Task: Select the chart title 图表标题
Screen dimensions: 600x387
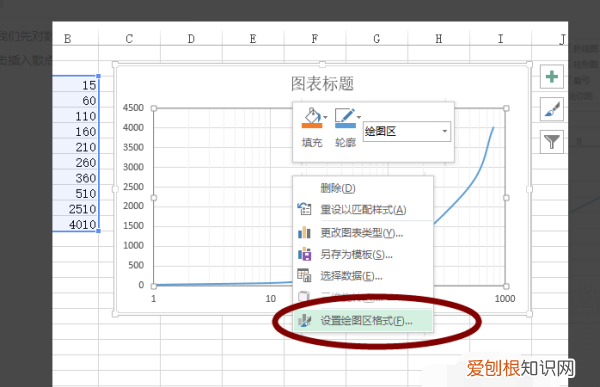Action: pos(322,84)
